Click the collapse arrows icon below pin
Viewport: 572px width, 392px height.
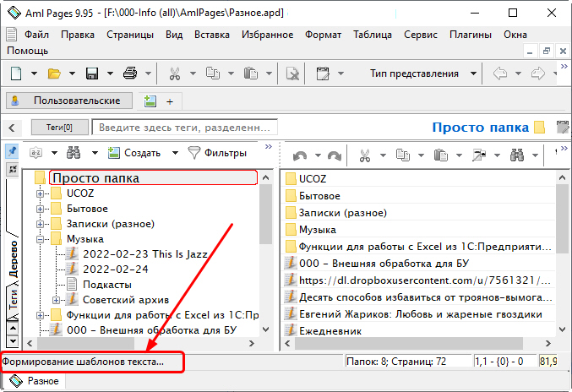tap(13, 169)
